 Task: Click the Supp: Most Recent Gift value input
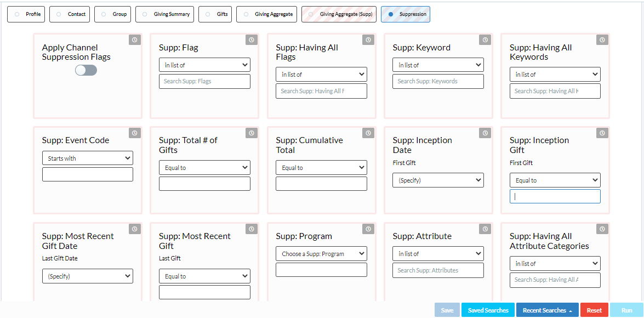pos(204,292)
